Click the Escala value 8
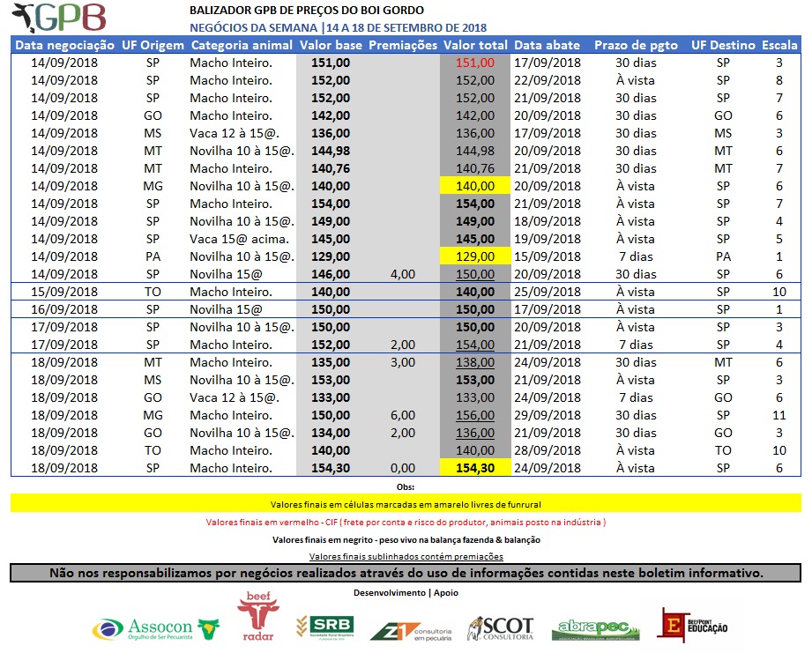The height and width of the screenshot is (653, 812). 779,80
